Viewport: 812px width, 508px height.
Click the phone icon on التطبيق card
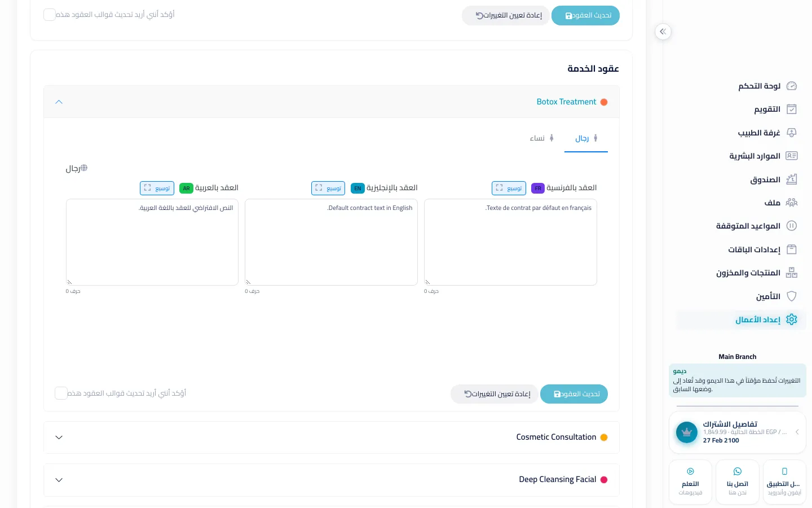tap(784, 471)
